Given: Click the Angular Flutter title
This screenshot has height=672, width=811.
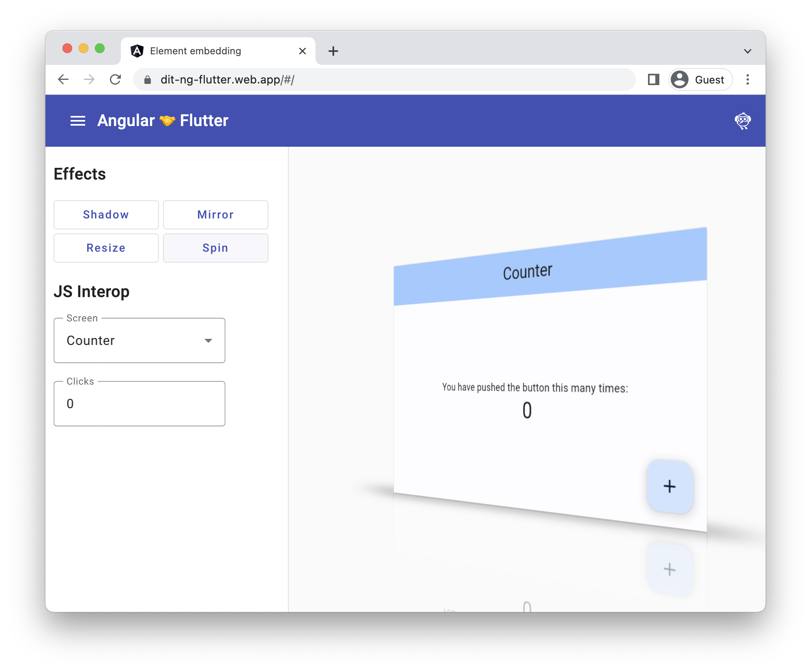Looking at the screenshot, I should [163, 121].
